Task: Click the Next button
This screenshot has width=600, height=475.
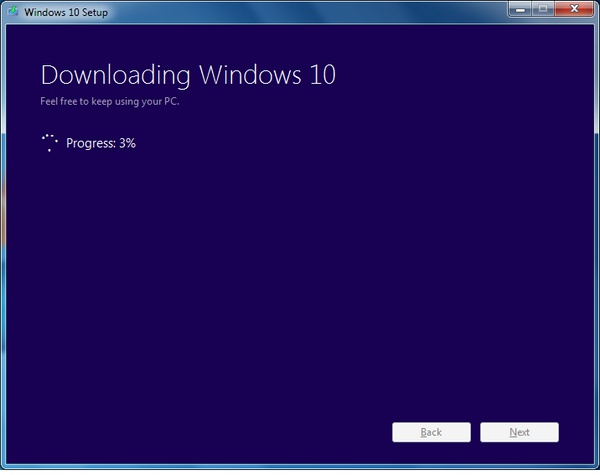Action: 519,432
